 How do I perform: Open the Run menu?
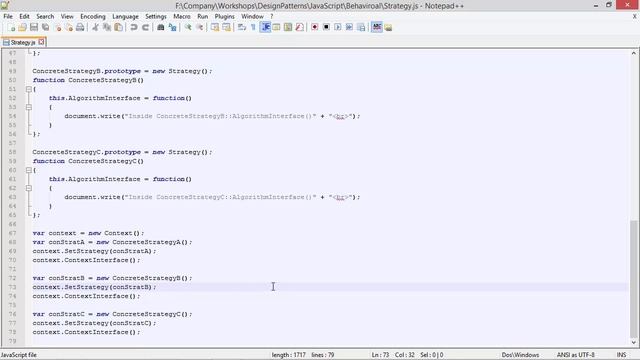[202, 16]
